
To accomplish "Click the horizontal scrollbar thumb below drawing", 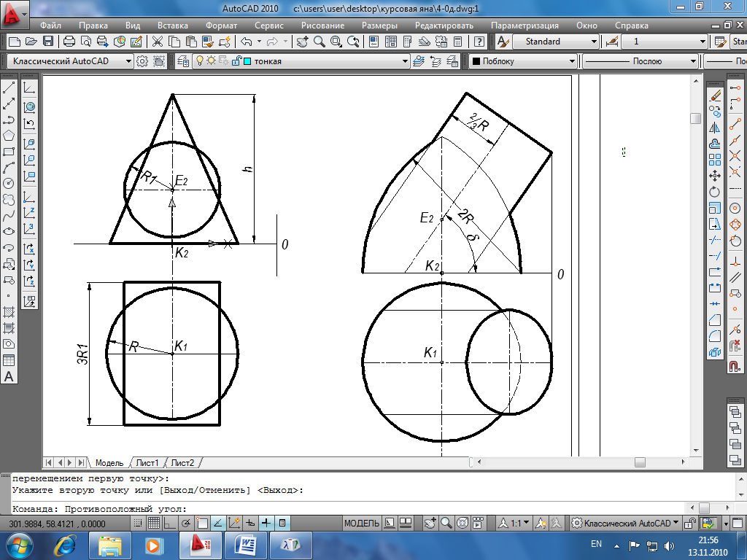I will click(640, 462).
